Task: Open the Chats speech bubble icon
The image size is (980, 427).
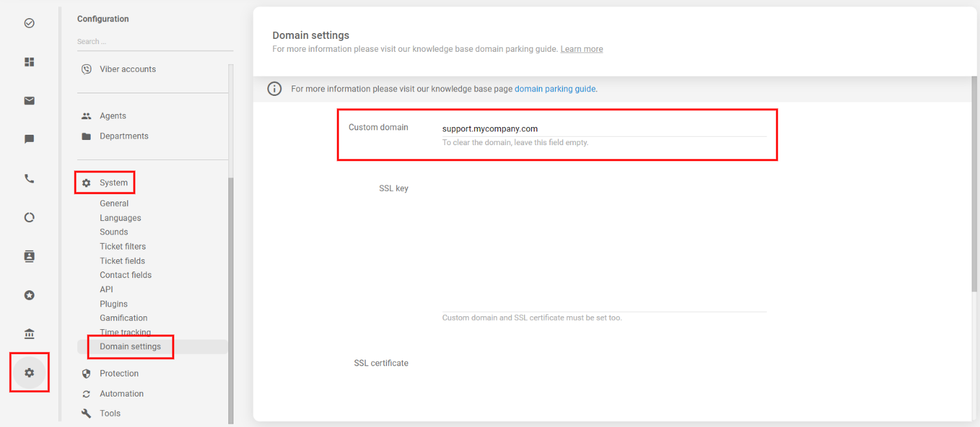Action: pos(29,139)
